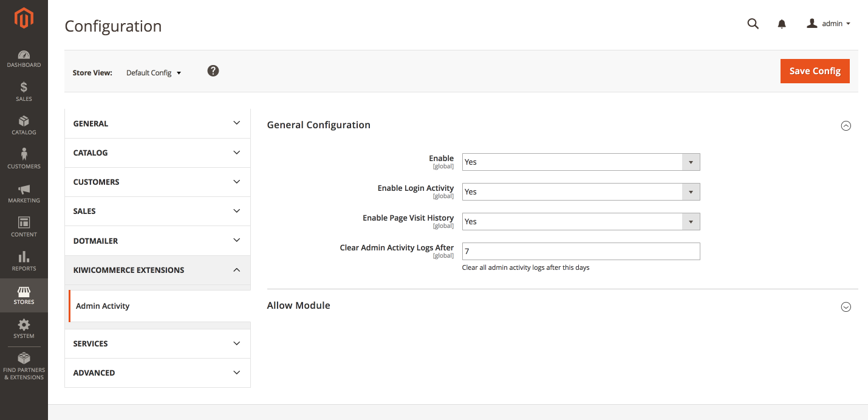
Task: Open the admin account menu
Action: [829, 24]
